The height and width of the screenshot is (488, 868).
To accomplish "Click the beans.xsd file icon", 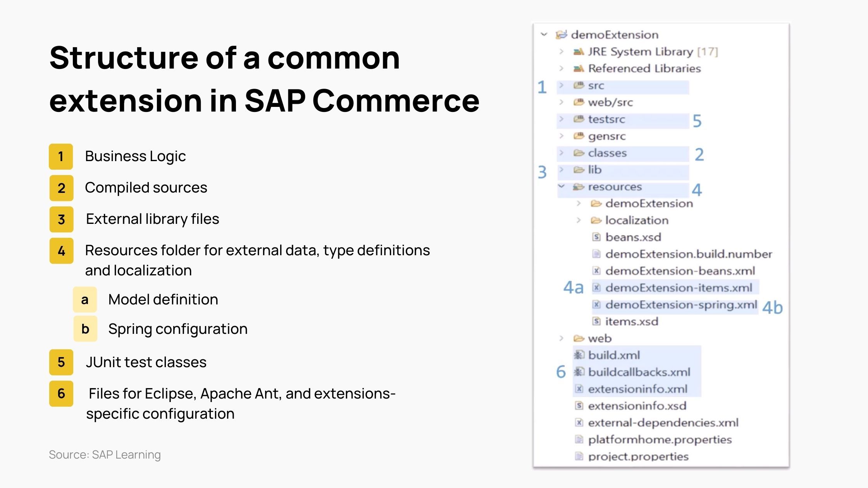I will coord(597,237).
